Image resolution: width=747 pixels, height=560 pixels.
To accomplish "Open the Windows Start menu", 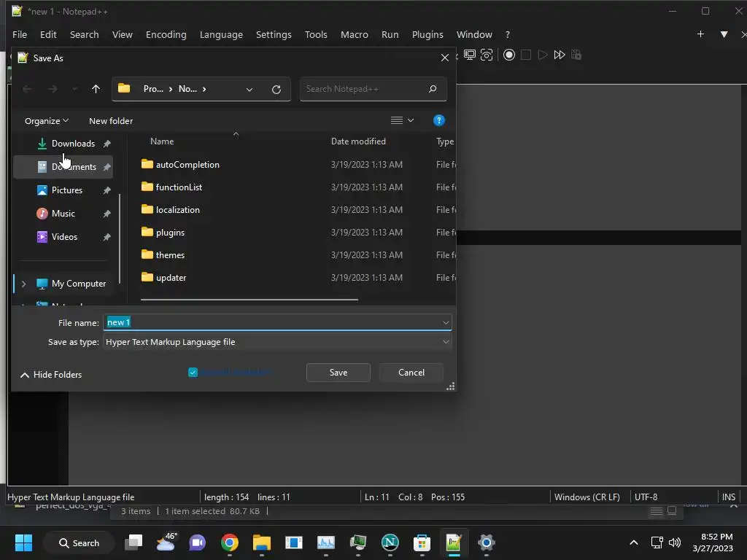I will [x=23, y=542].
